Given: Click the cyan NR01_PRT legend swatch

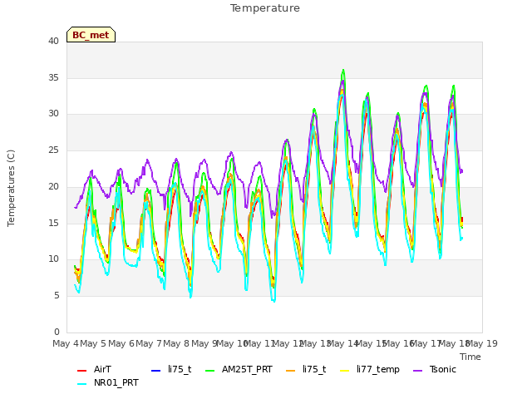Looking at the screenshot, I should [x=81, y=384].
